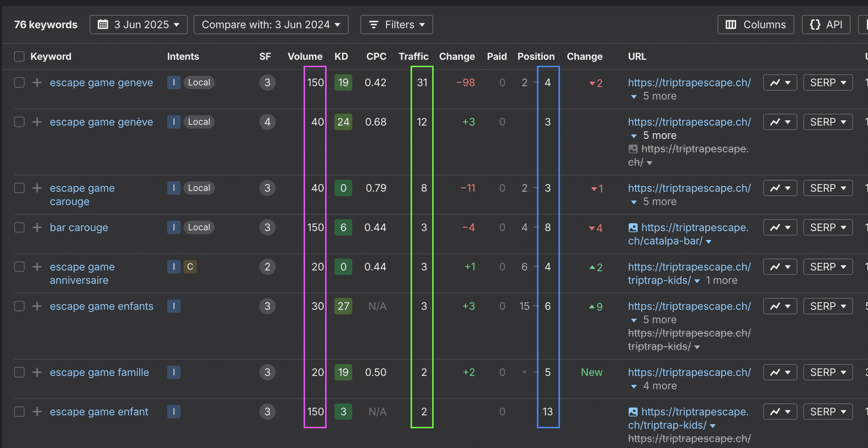This screenshot has height=448, width=868.
Task: Click SF count badge 4 for 'escape game genève'
Action: 267,122
